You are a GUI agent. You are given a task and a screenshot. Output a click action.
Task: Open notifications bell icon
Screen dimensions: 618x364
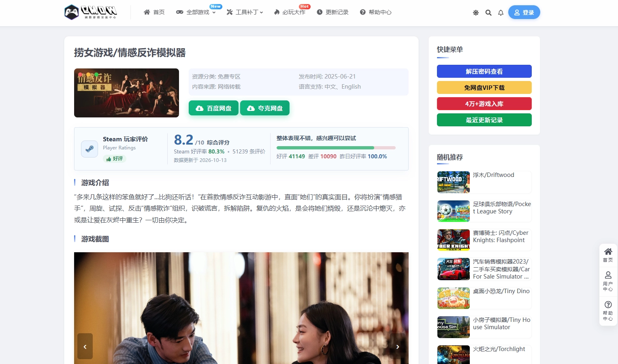501,13
